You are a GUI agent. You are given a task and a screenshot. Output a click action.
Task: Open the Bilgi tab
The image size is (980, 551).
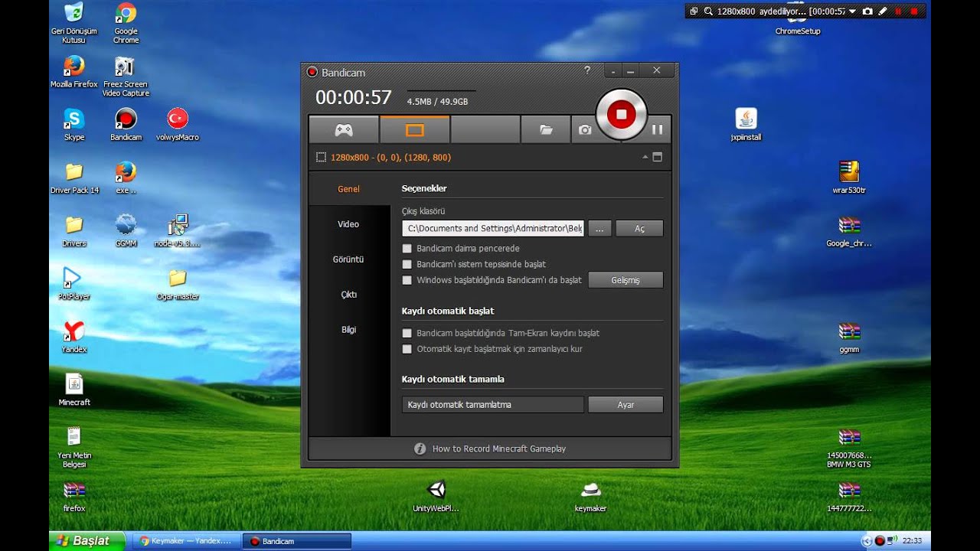(349, 330)
